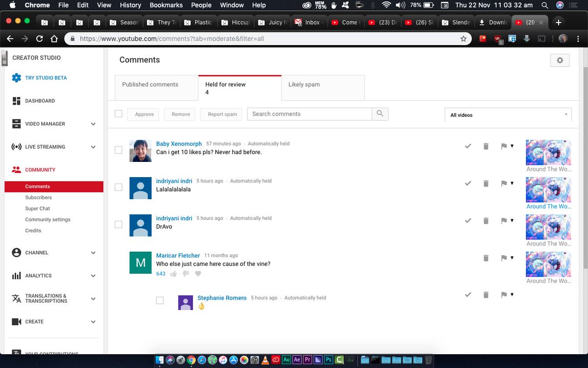The height and width of the screenshot is (368, 588).
Task: Open flag dropdown arrow for Stephanie Romero
Action: (512, 294)
